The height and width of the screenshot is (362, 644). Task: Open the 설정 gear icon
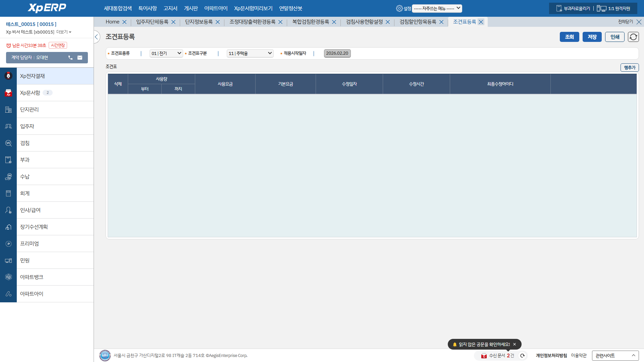tap(399, 8)
